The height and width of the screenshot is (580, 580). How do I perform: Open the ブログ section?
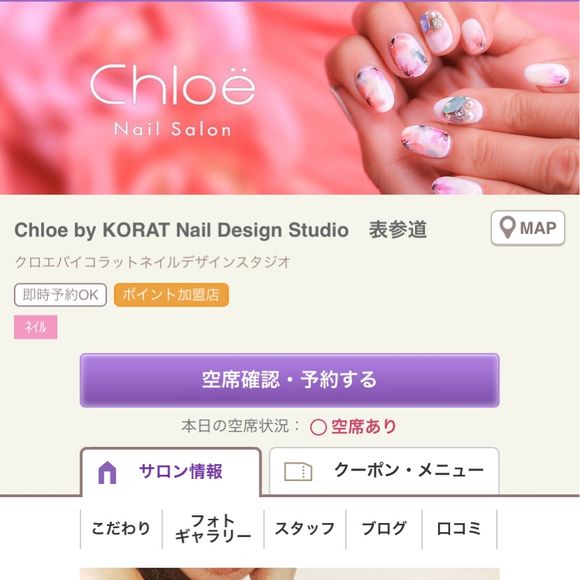click(384, 528)
